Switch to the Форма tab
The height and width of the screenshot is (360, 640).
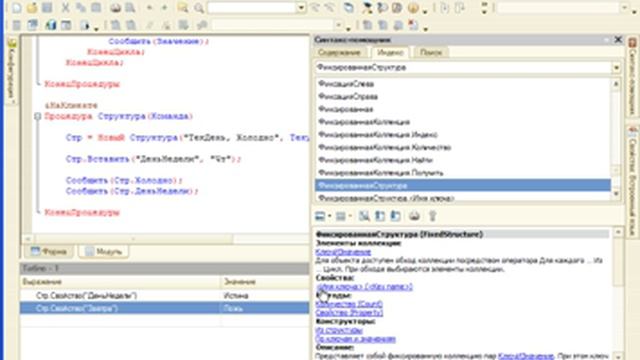[x=49, y=251]
